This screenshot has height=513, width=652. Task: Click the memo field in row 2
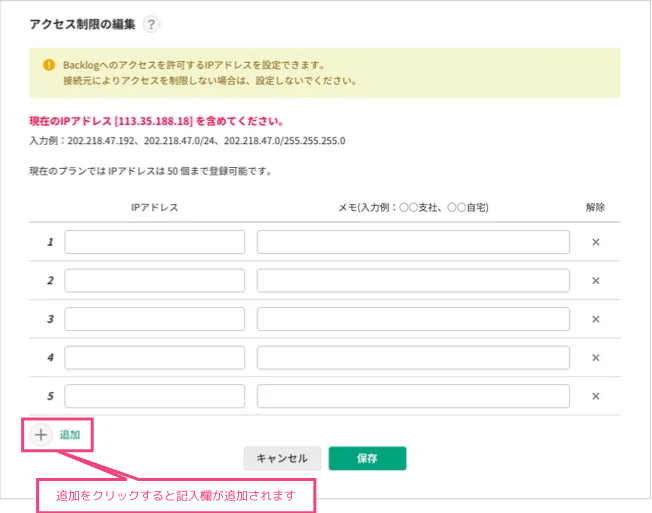click(x=413, y=281)
